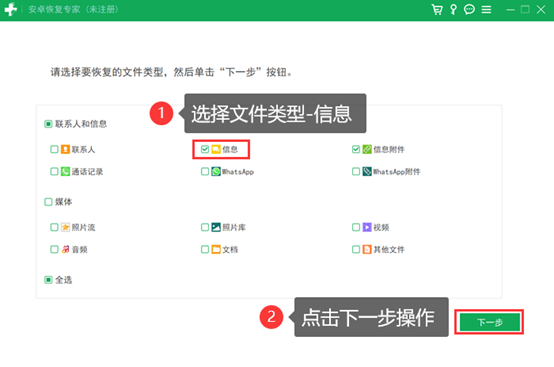Click the 下一步 next button
The image size is (554, 367).
[x=489, y=322]
